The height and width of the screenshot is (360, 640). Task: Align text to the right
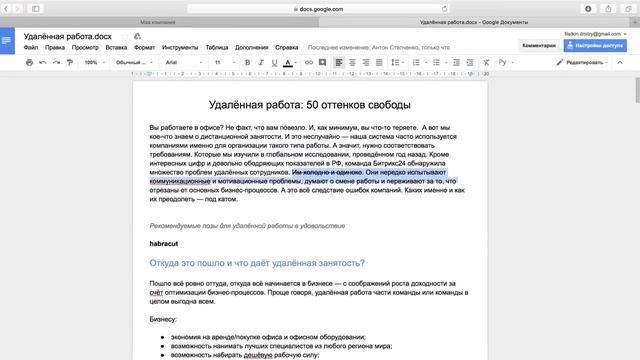point(366,62)
